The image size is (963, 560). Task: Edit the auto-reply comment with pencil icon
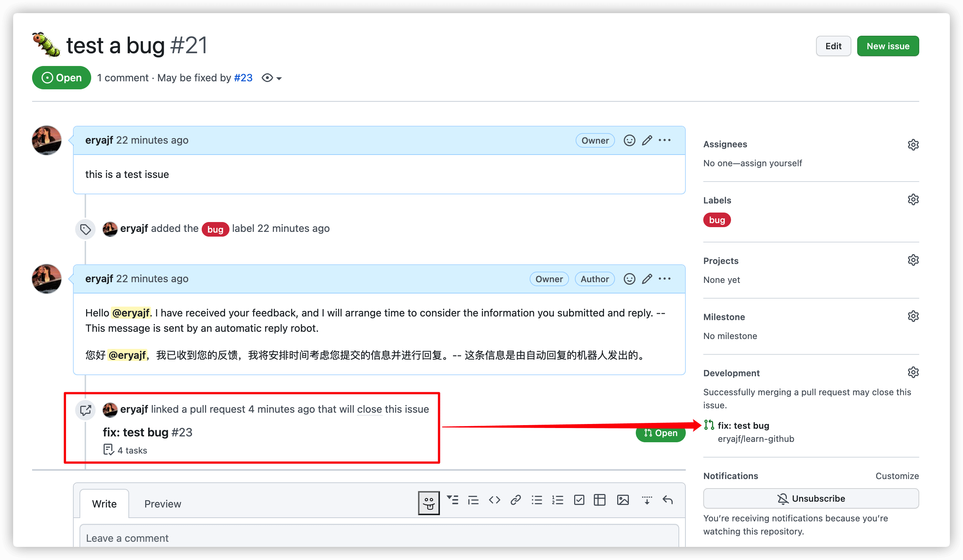click(x=647, y=279)
